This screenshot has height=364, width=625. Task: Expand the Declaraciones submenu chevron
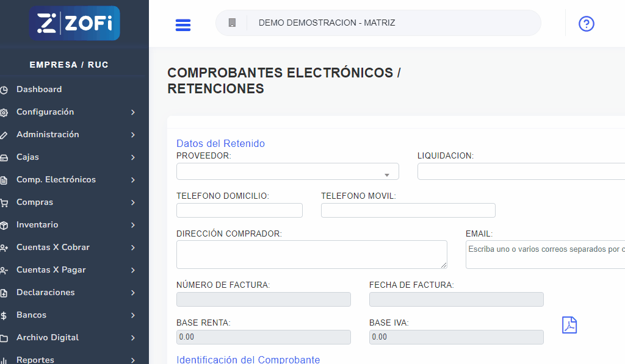click(132, 293)
